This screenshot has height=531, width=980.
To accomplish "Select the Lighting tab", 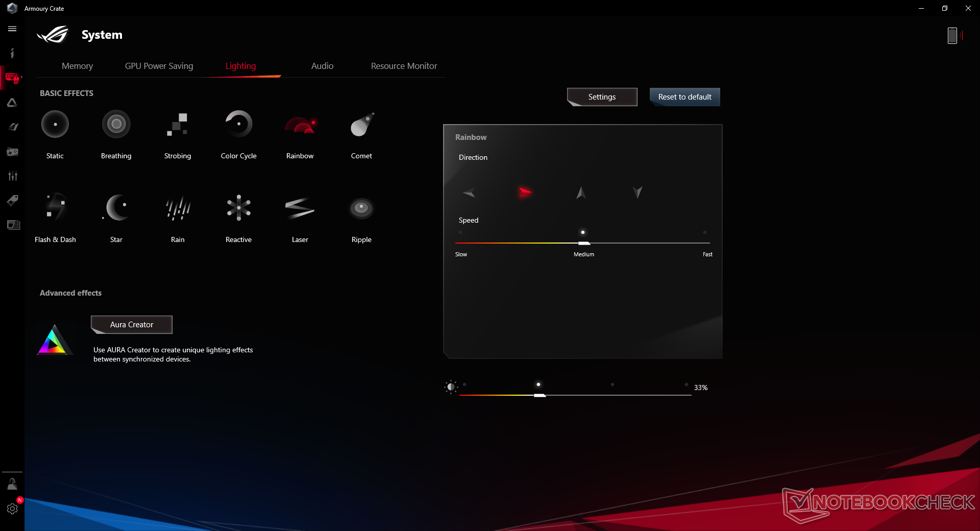I will point(241,66).
